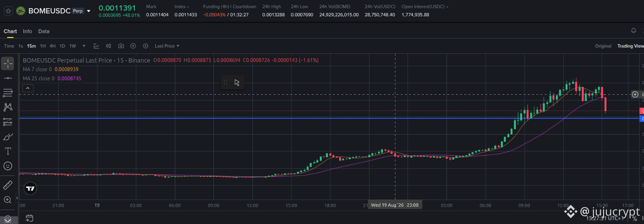The height and width of the screenshot is (224, 644).
Task: Open the emoji icons tool
Action: 8,166
